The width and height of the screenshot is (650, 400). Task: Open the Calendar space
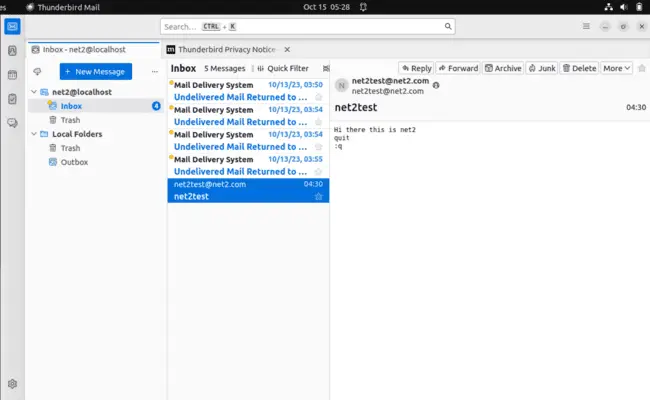click(12, 75)
